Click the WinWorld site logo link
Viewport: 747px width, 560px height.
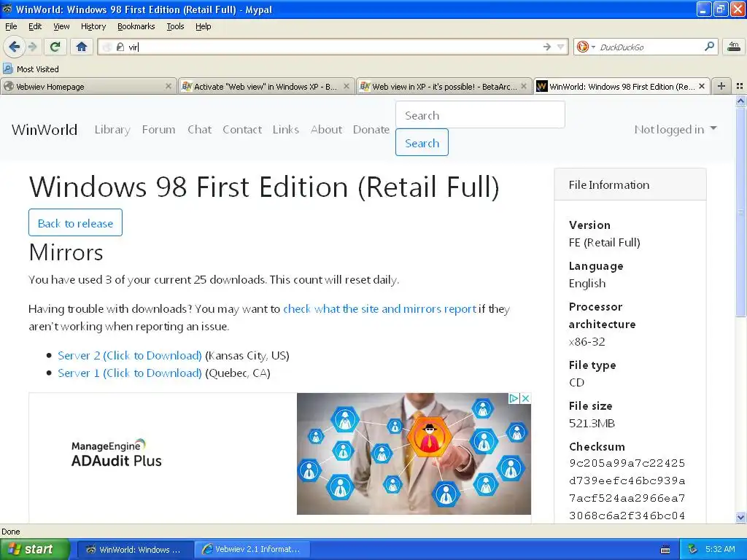[44, 130]
